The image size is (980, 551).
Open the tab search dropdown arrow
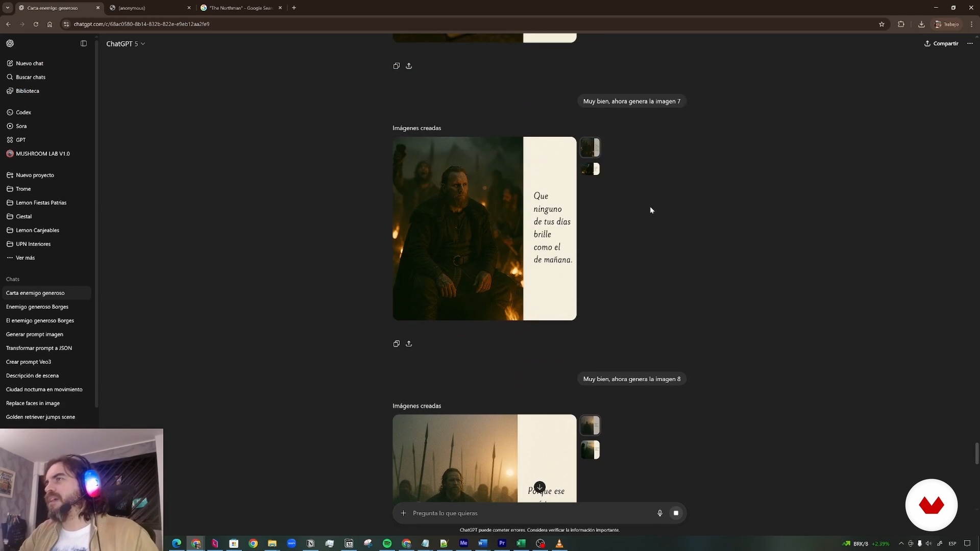[x=8, y=8]
